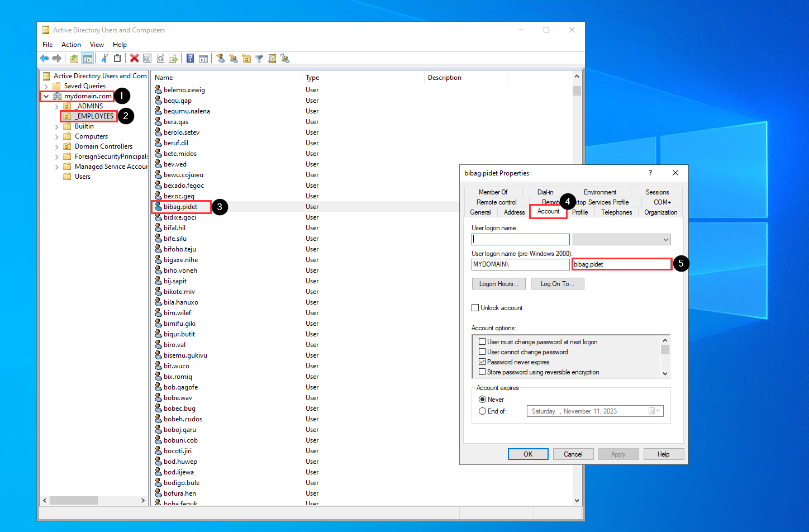809x532 pixels.
Task: Click the folder icon of Saved Queries
Action: coord(56,86)
